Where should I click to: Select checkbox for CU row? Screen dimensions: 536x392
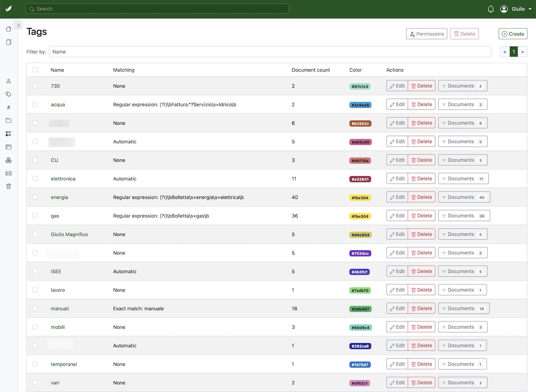coord(35,160)
